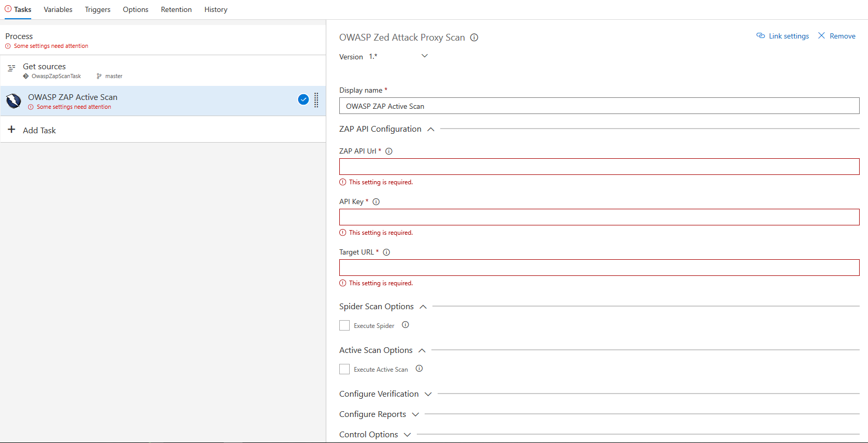Enable the Execute Active Scan checkbox
The width and height of the screenshot is (868, 443).
tap(344, 369)
